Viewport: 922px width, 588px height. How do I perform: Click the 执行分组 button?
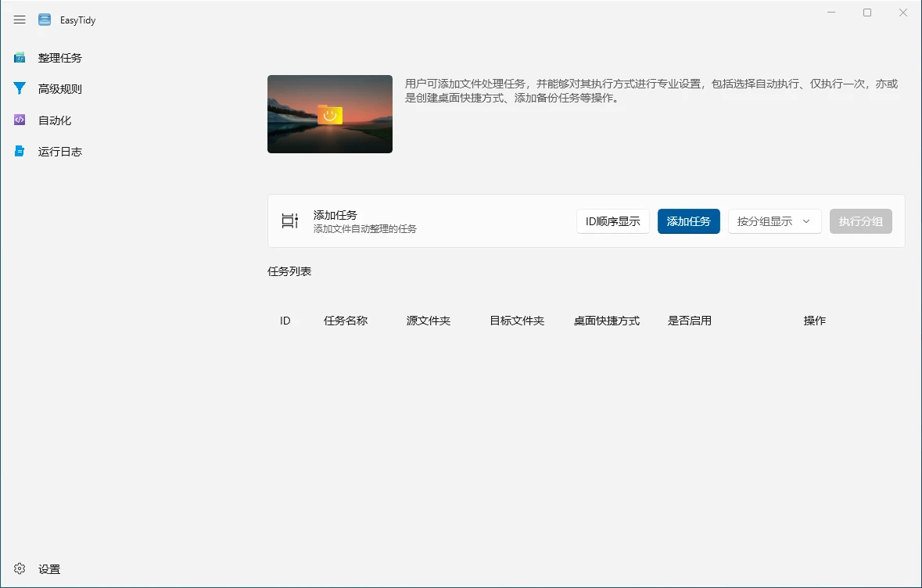[860, 221]
